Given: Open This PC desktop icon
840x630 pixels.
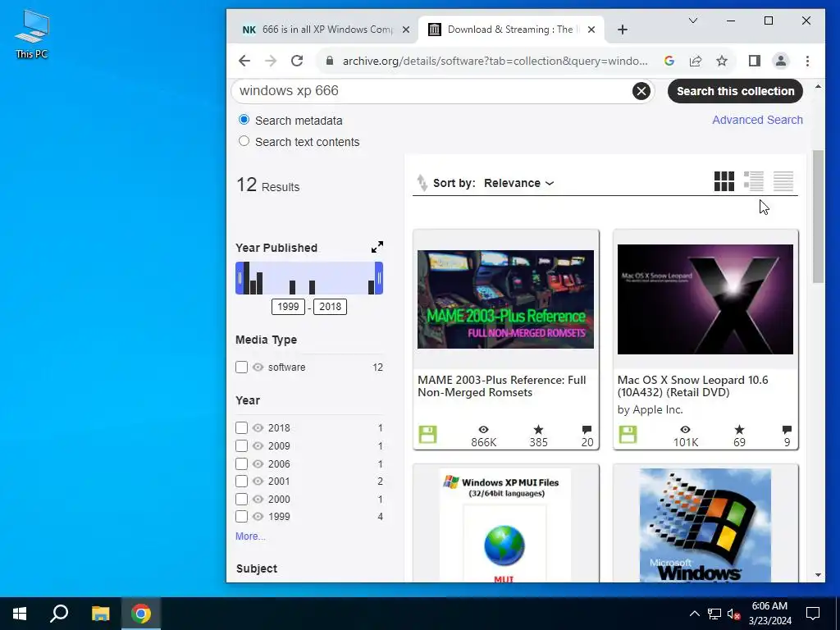Looking at the screenshot, I should tap(32, 34).
